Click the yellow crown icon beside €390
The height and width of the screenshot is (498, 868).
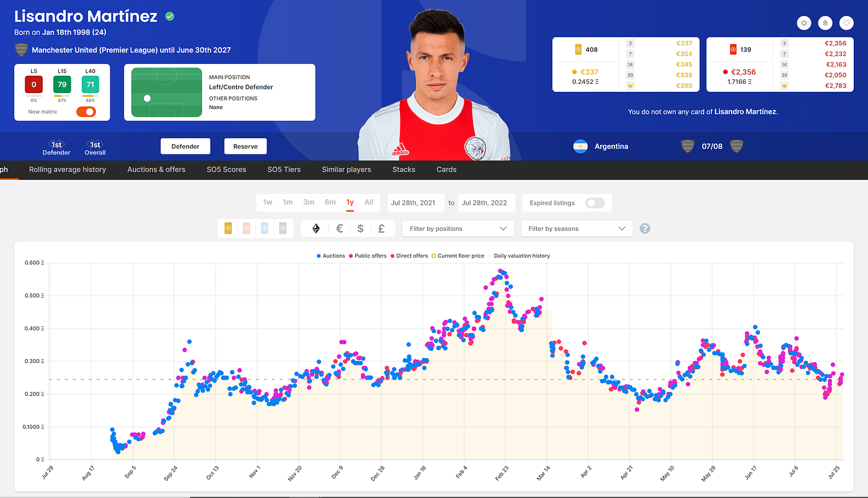pos(630,86)
